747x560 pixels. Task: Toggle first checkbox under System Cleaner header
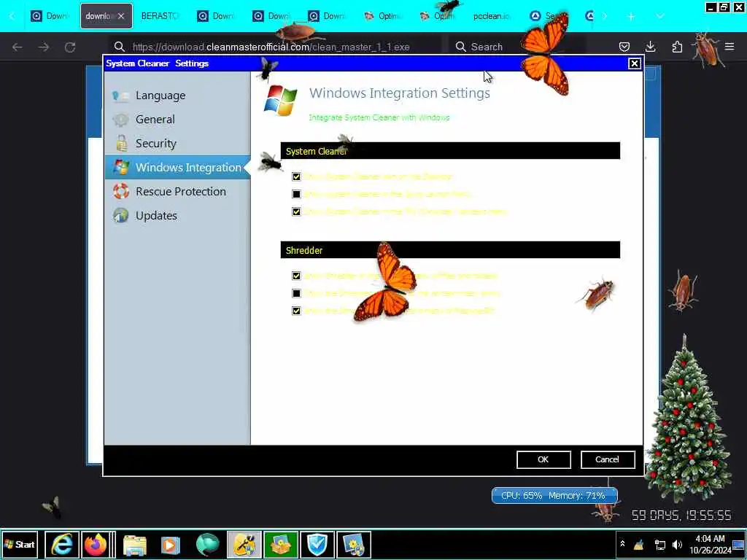pyautogui.click(x=296, y=176)
